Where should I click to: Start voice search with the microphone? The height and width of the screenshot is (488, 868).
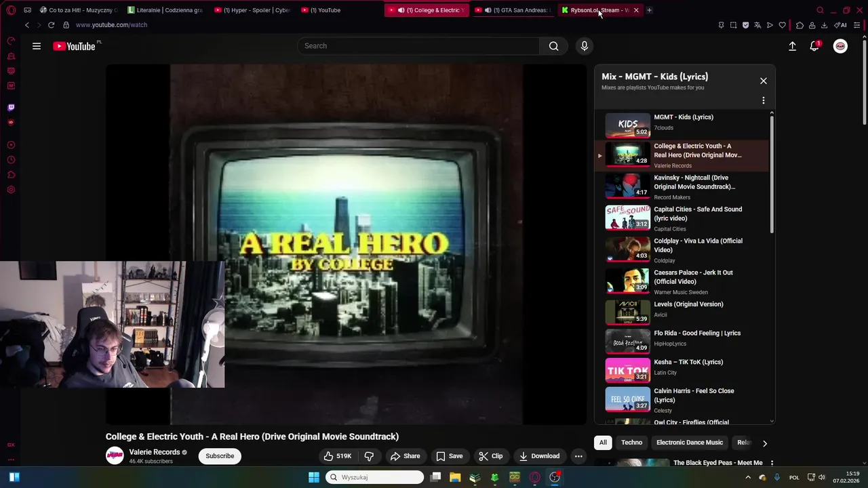[585, 46]
